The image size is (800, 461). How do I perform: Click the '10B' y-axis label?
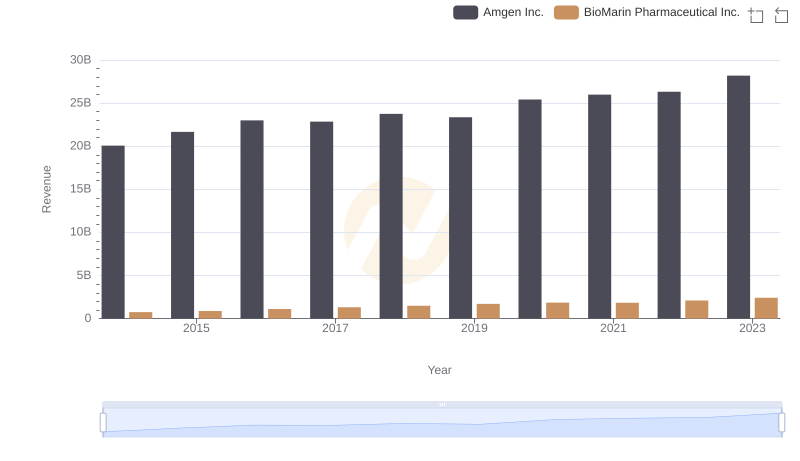[81, 232]
